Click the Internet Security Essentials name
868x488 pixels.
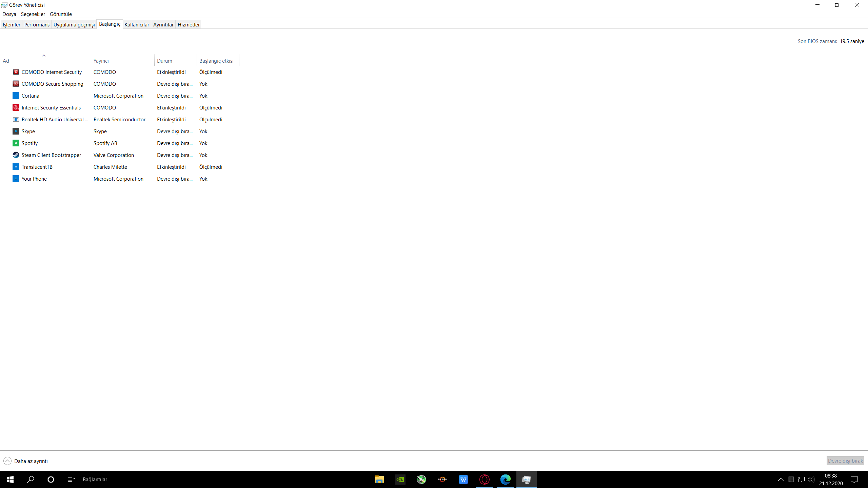click(51, 107)
